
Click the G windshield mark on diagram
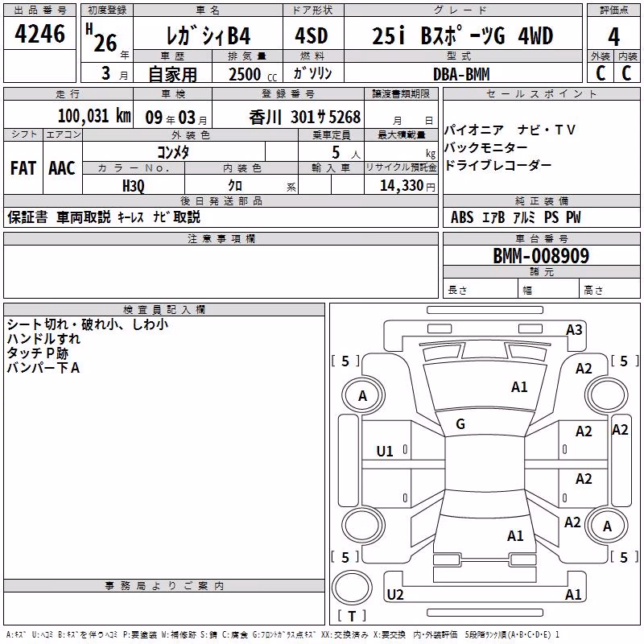click(460, 424)
